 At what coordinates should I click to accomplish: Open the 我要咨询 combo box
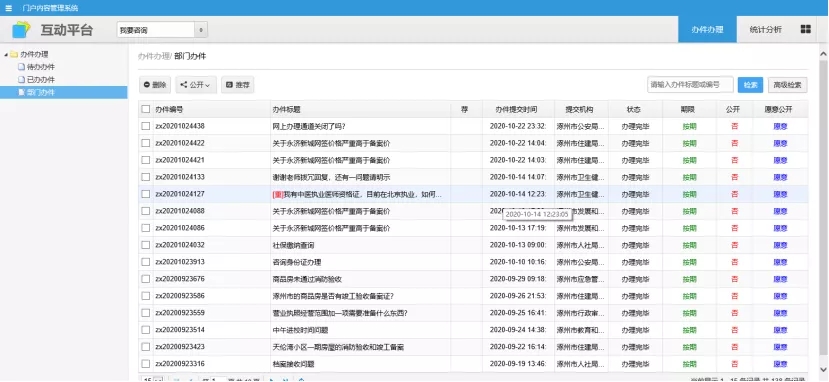tap(162, 30)
